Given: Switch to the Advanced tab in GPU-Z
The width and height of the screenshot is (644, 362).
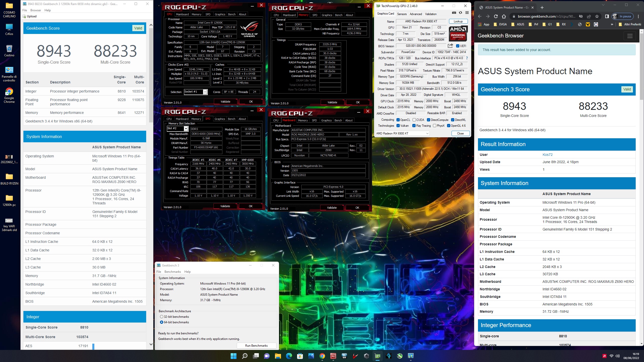Looking at the screenshot, I should (x=416, y=14).
